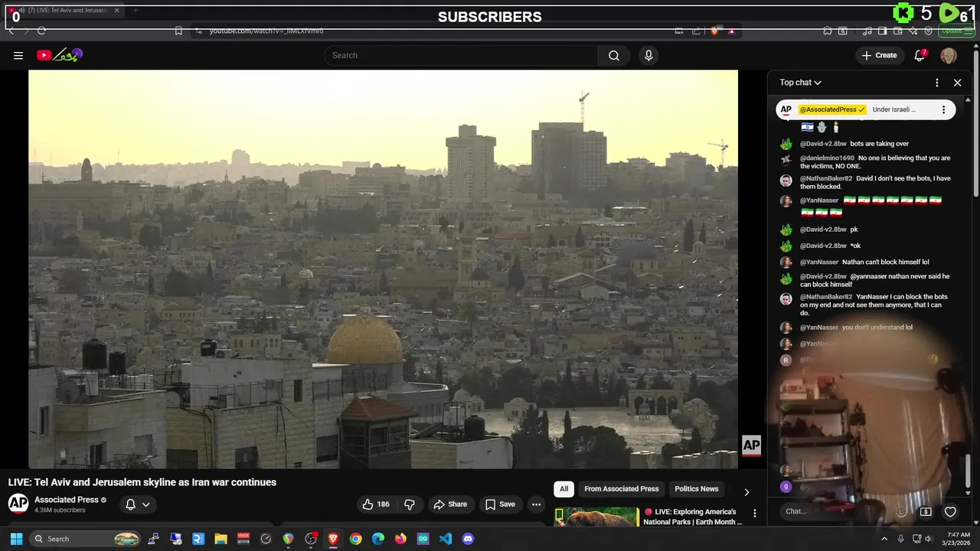Go to YouTube home via logo
This screenshot has height=551, width=980.
(x=59, y=55)
